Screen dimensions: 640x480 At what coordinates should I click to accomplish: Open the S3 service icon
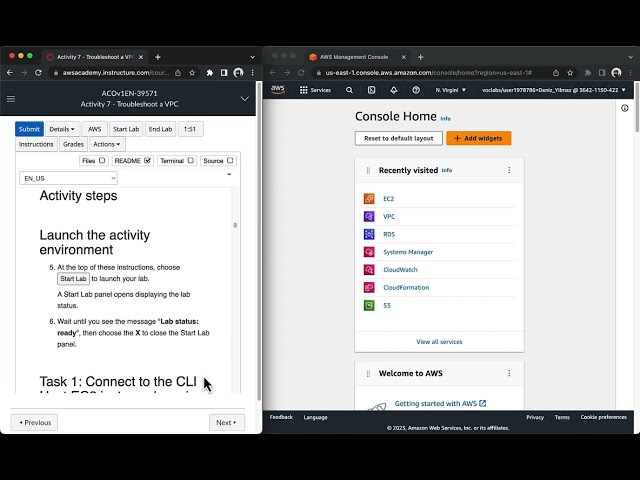pyautogui.click(x=369, y=305)
